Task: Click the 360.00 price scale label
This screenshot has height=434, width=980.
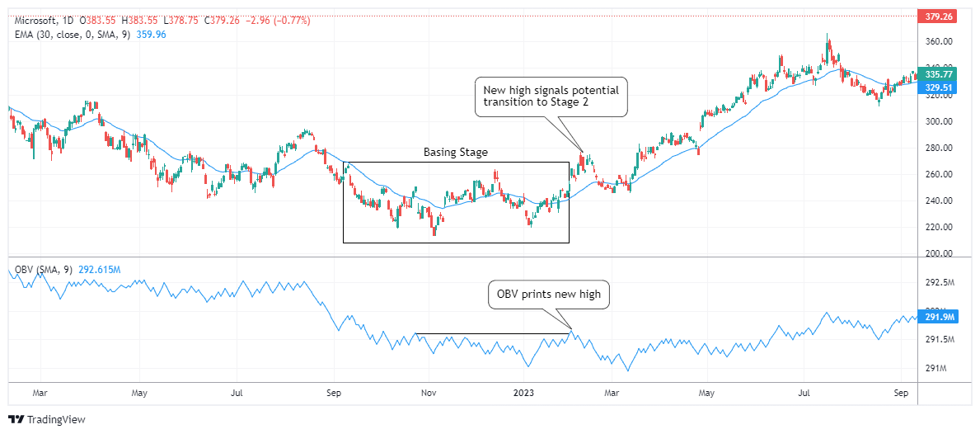Action: point(939,42)
